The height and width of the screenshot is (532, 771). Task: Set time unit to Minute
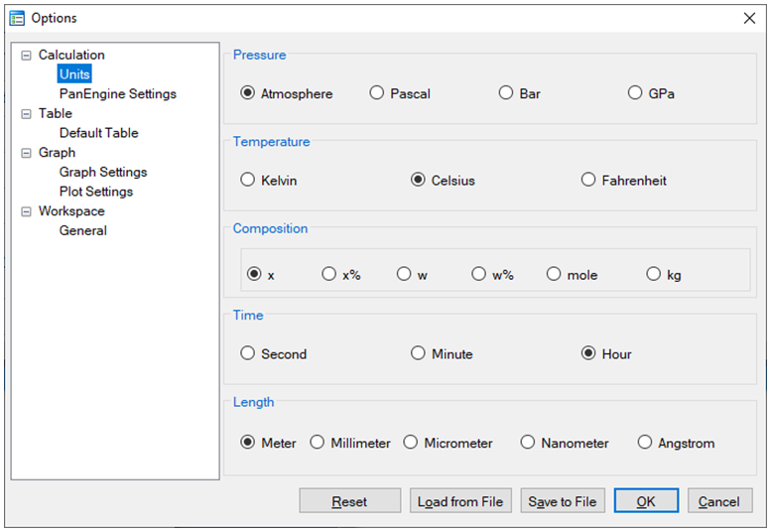419,354
